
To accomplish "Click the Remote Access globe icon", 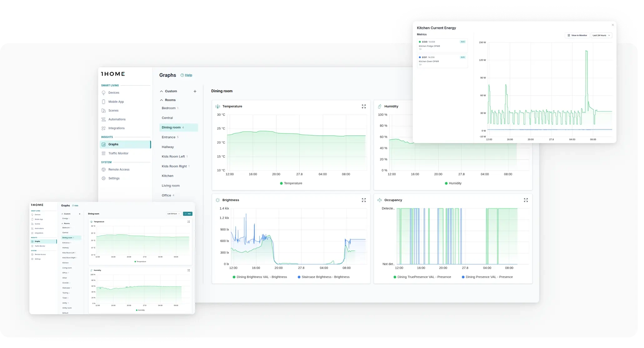I will 104,169.
